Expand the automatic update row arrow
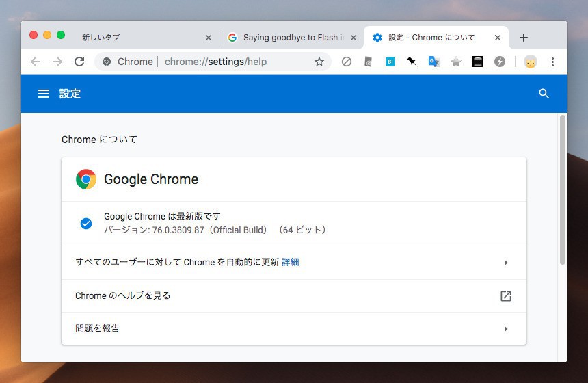 506,263
